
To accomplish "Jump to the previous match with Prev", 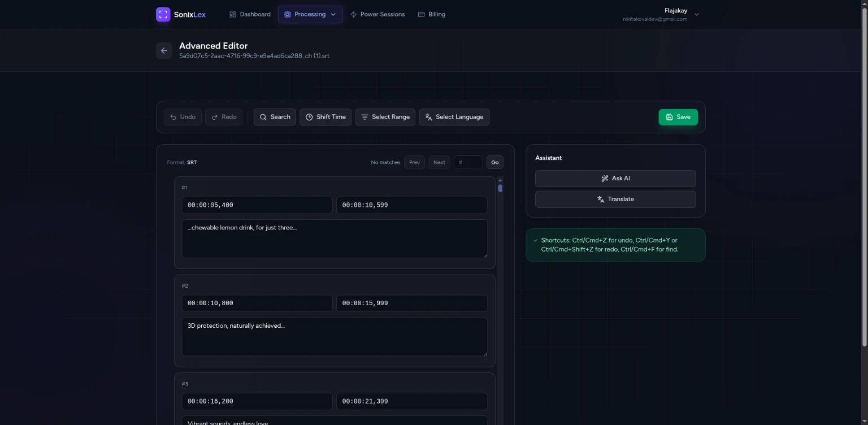I will tap(414, 163).
